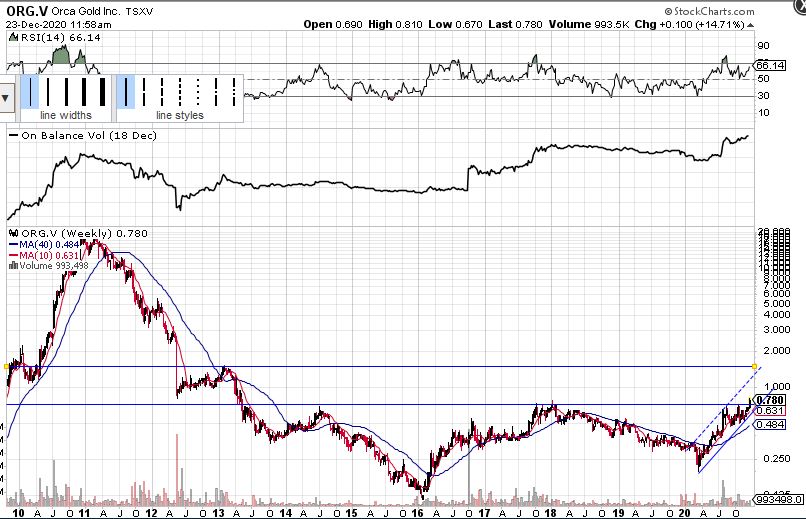The width and height of the screenshot is (806, 519).
Task: Click the 'Low 0.670' header value
Action: click(455, 24)
